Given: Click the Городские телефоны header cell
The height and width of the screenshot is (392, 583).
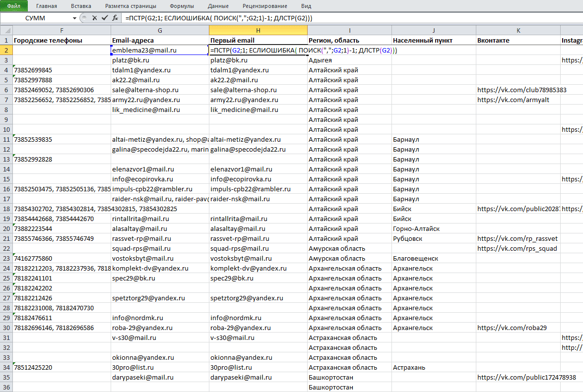Looking at the screenshot, I should (x=62, y=40).
